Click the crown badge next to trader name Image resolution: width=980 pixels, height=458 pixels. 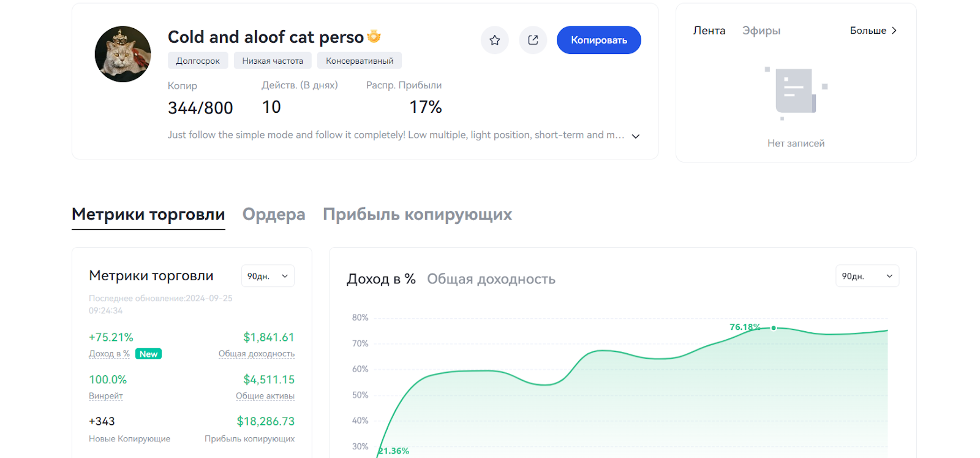[x=374, y=37]
